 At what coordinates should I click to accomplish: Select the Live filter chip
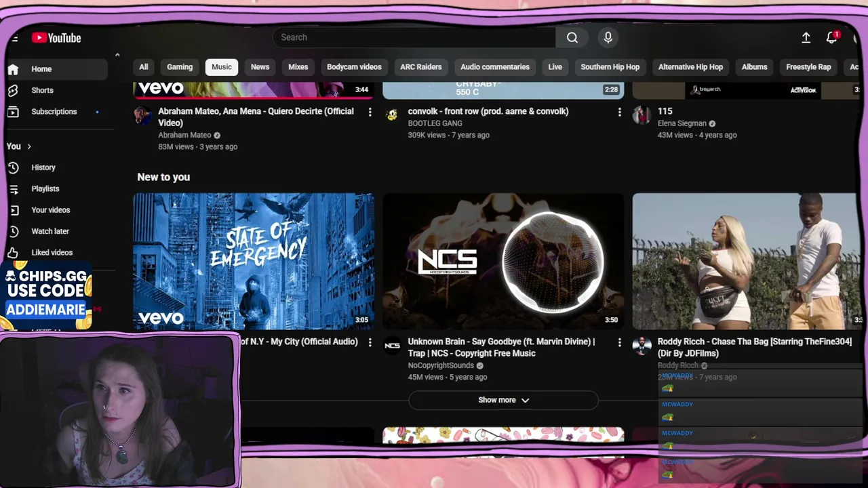[555, 67]
